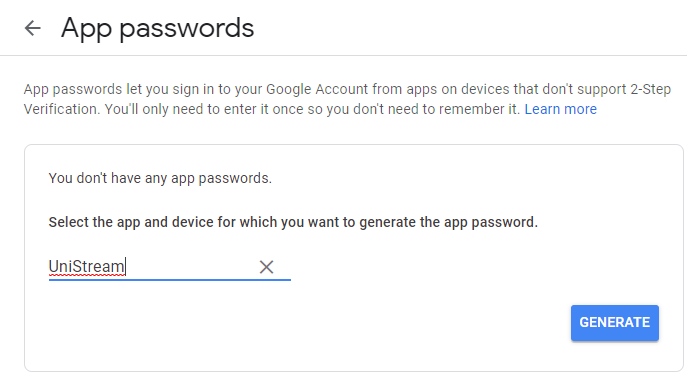Generate the app password for UniStream
Viewport: 687px width, 376px height.
pos(615,323)
